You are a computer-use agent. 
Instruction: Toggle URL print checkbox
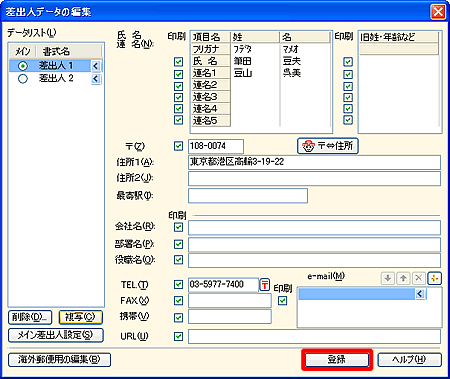click(x=178, y=336)
